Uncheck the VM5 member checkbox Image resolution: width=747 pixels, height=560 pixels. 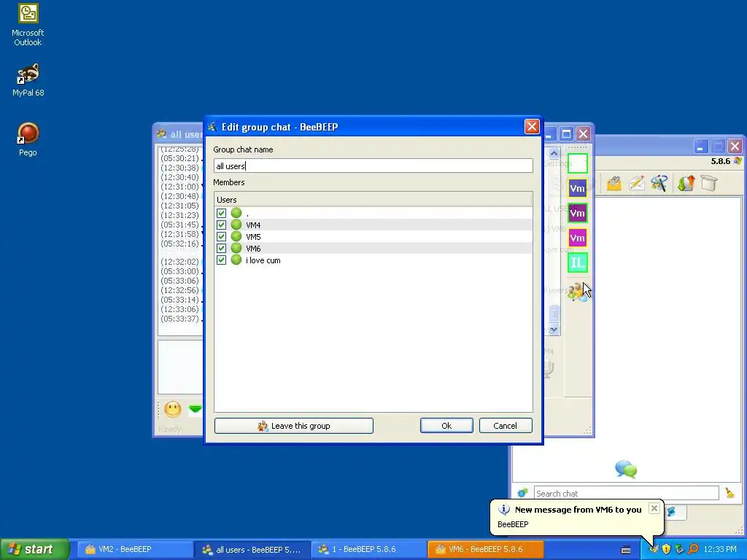click(221, 236)
